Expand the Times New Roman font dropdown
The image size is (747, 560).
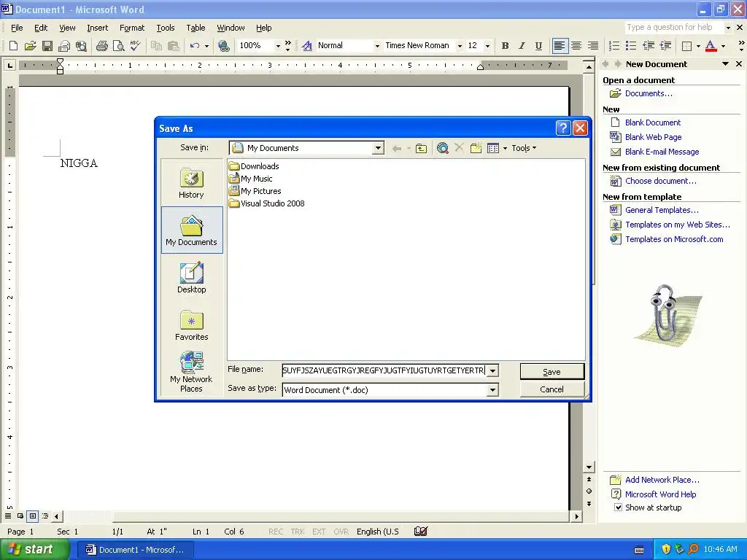[x=460, y=46]
